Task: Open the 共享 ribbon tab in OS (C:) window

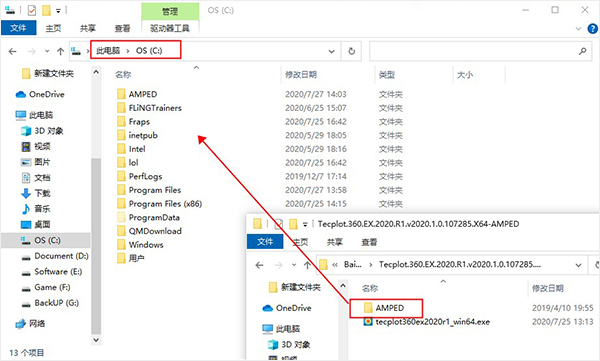Action: pyautogui.click(x=88, y=28)
